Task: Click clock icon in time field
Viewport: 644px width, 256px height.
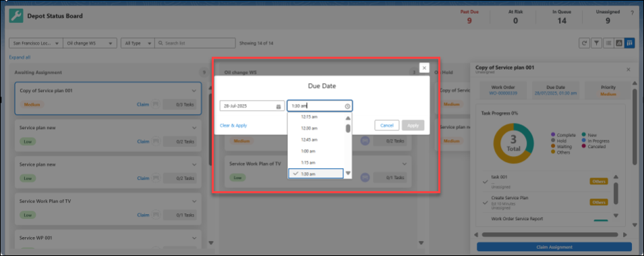Action: [x=347, y=106]
